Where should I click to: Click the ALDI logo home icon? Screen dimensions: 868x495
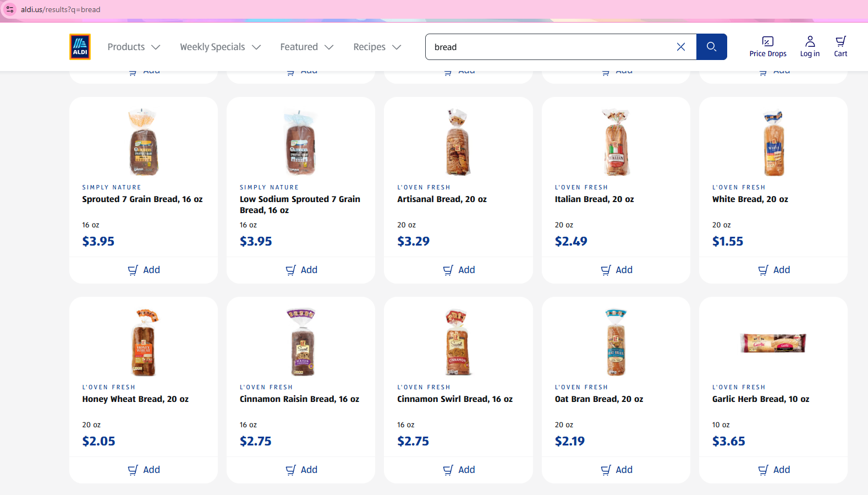click(80, 47)
